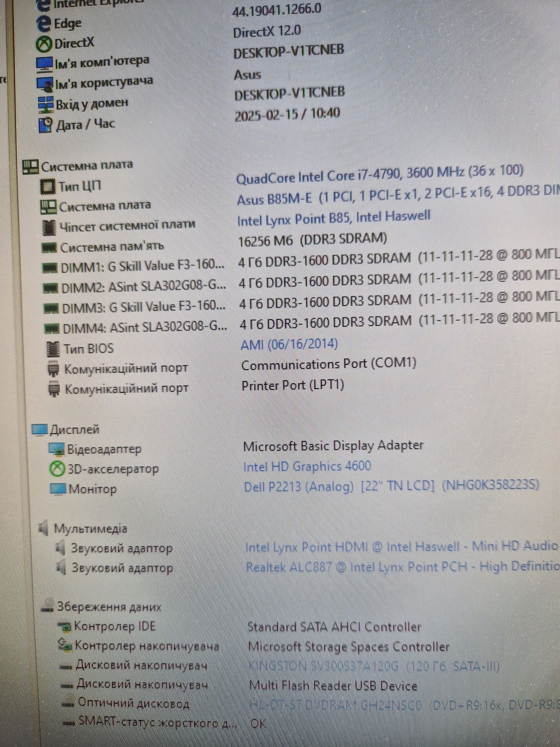Open the Intel Lynx Point B85 chipset link

click(334, 218)
